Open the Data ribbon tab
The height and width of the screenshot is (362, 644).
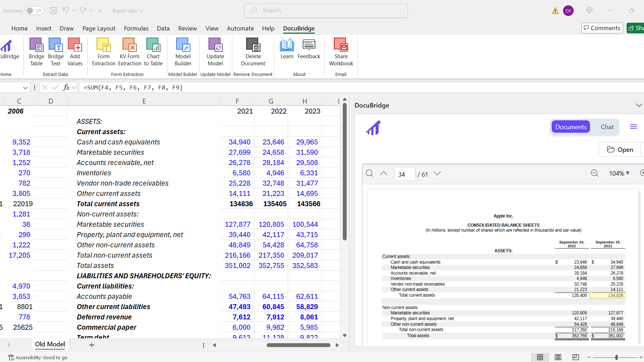point(163,28)
